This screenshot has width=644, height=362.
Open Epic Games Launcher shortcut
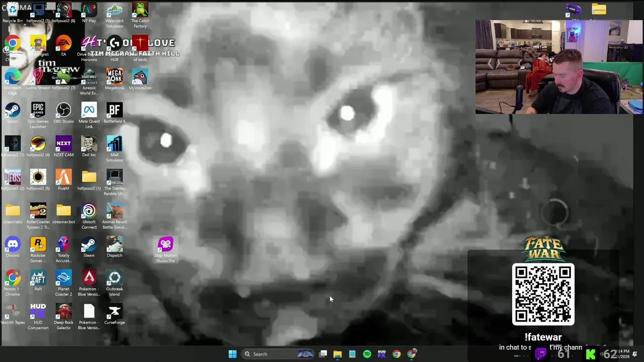click(x=38, y=116)
